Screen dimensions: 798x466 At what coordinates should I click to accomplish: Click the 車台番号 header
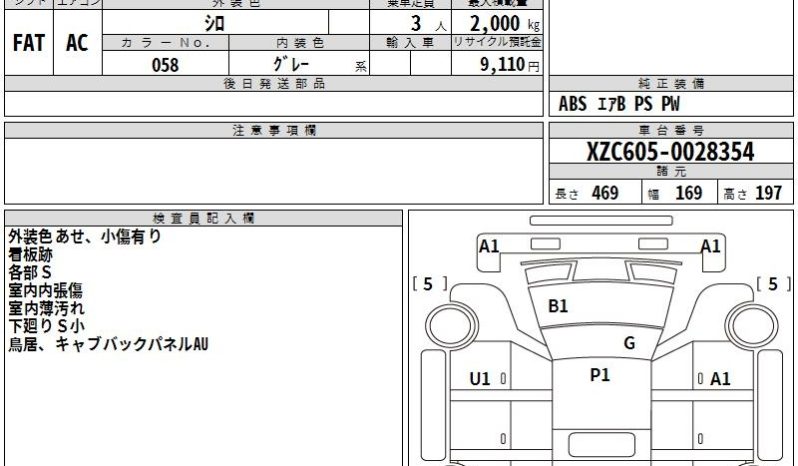pos(671,130)
